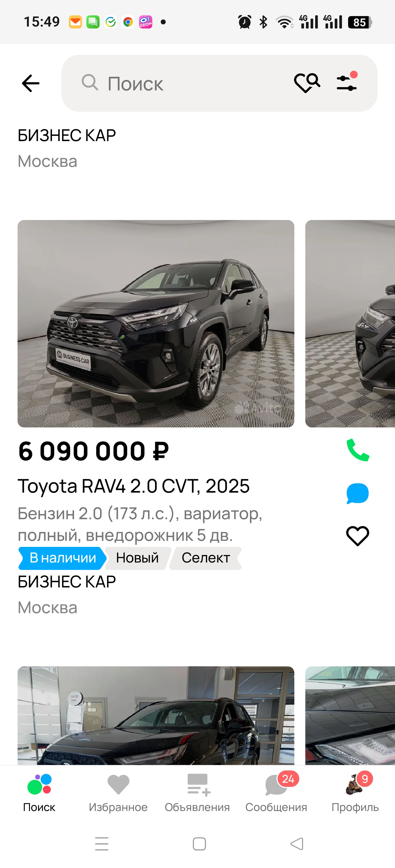Add Toyota RAV4 listing to favorites

(x=358, y=536)
